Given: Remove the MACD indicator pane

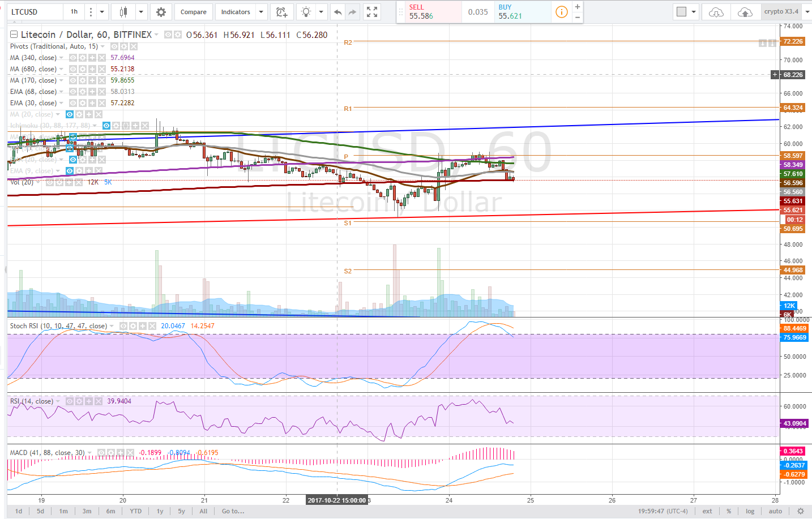Looking at the screenshot, I should click(x=130, y=453).
